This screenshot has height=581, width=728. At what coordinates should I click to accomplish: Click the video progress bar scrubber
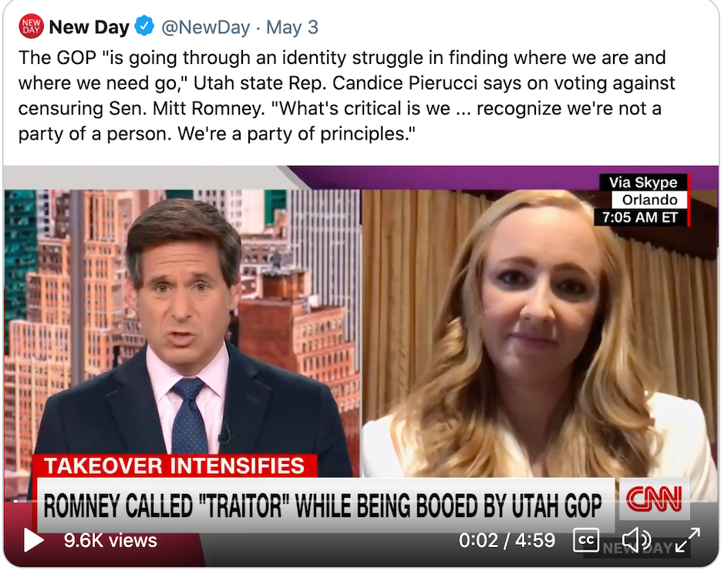[x=16, y=501]
